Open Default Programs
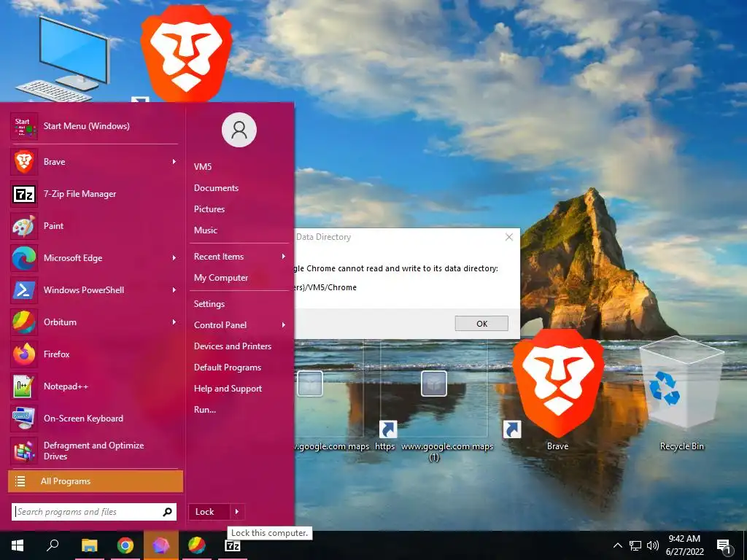 (x=228, y=367)
